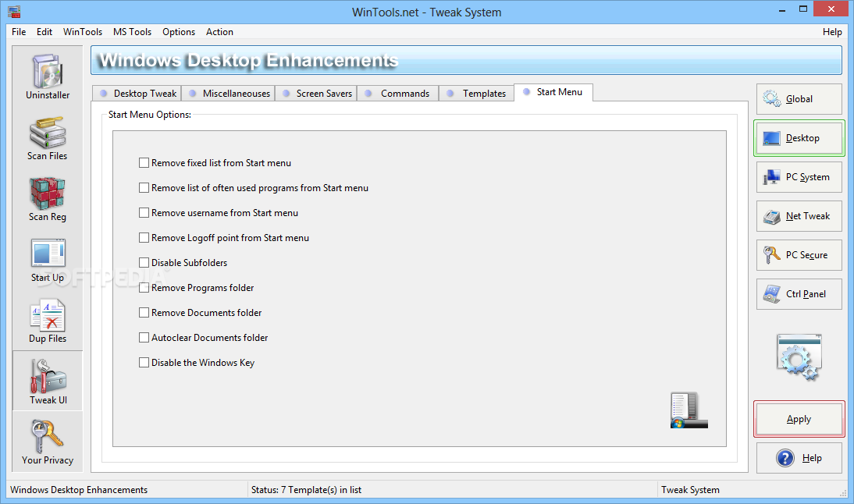Open the File menu
The width and height of the screenshot is (854, 504).
(19, 31)
